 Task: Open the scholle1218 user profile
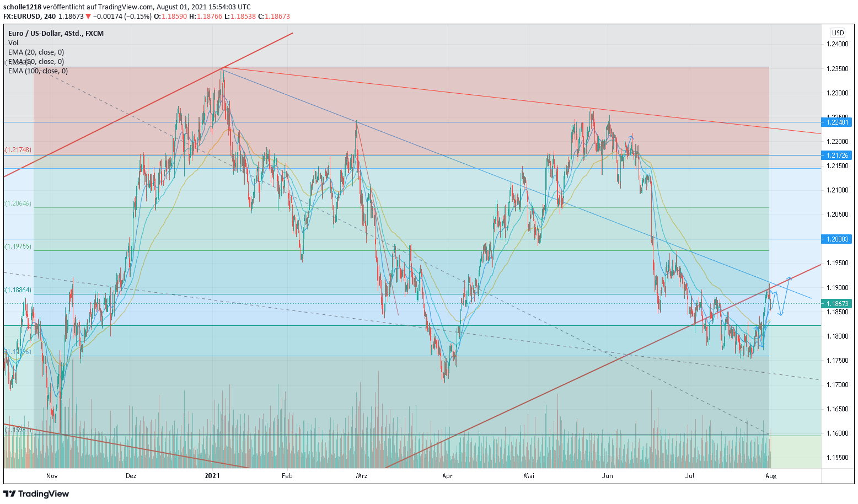pos(22,7)
